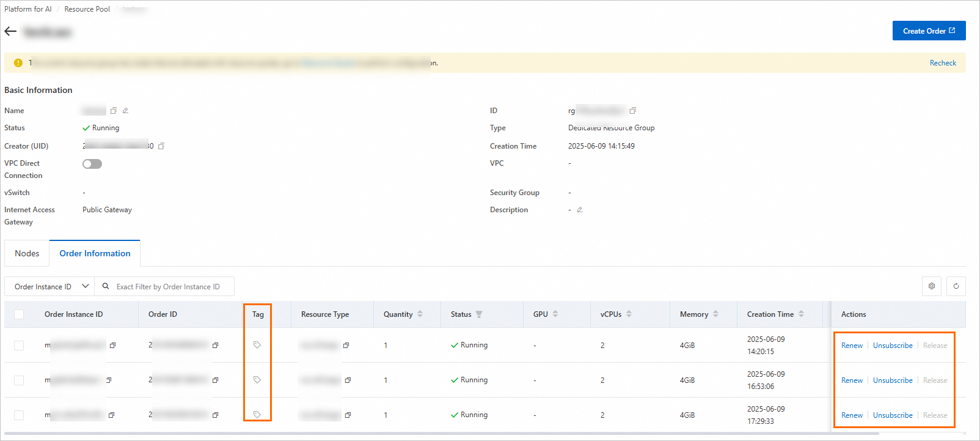Image resolution: width=980 pixels, height=441 pixels.
Task: Refresh the order list
Action: tap(956, 286)
